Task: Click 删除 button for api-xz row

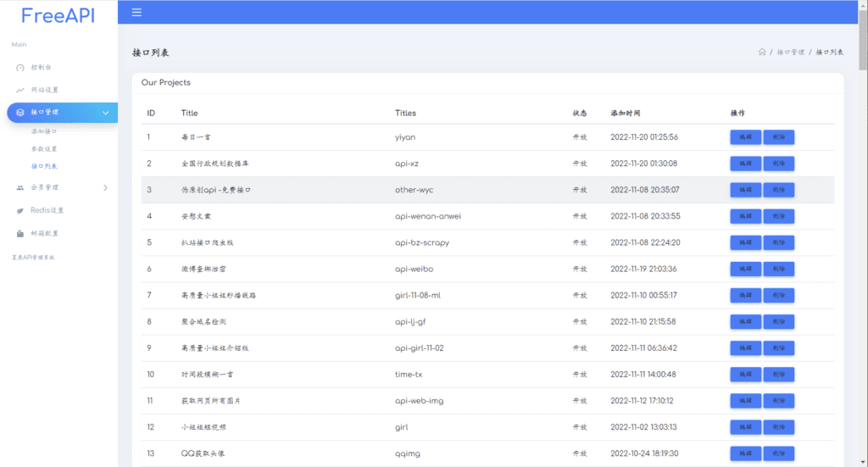Action: click(x=778, y=164)
